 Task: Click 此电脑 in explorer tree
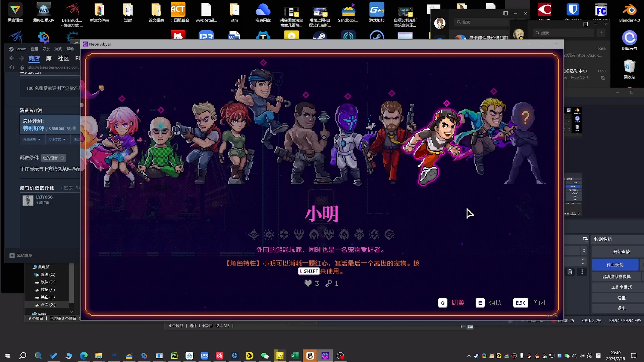coord(41,267)
